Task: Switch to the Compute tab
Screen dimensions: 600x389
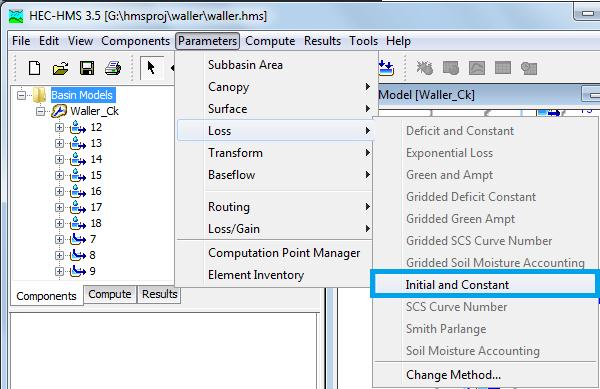Action: coord(110,294)
